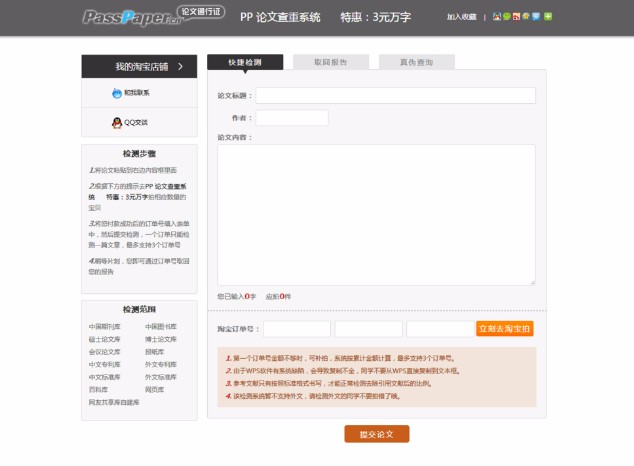
Task: Switch to the 真伪查询 tab
Action: click(416, 62)
